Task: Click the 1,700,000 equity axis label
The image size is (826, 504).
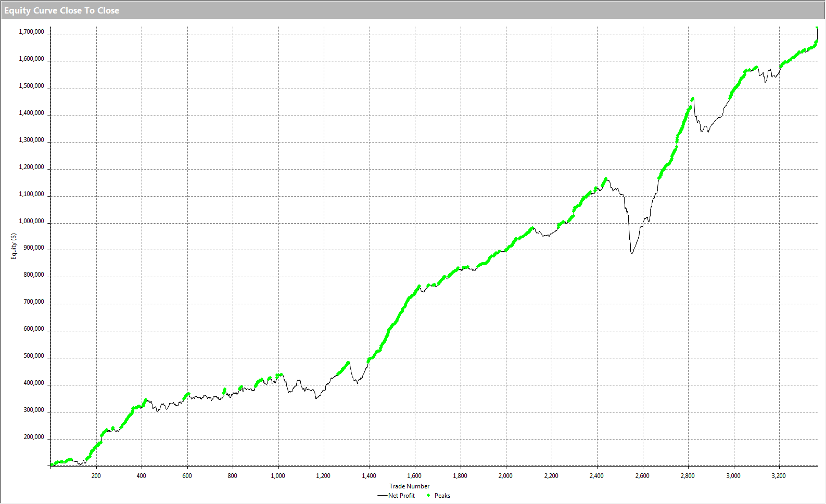Action: coord(32,32)
